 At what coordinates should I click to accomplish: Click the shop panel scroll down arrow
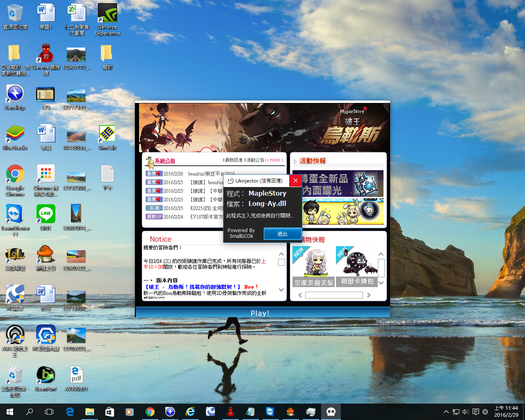381,282
